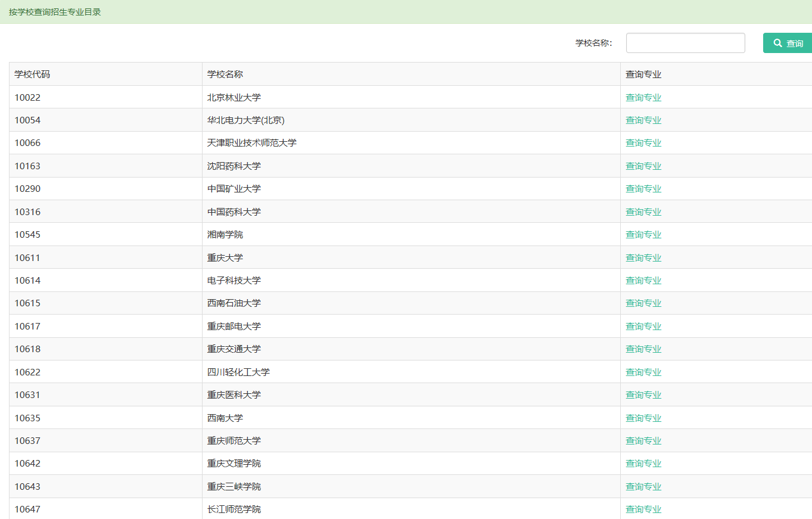Viewport: 812px width, 519px height.
Task: Open 查询专业 for 电子科技大学
Action: pos(643,280)
